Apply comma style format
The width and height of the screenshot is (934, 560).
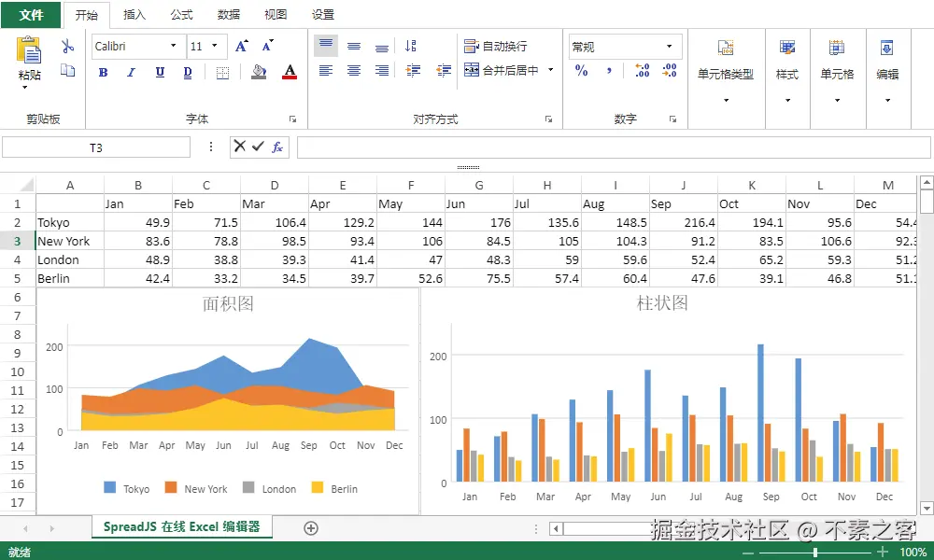[609, 71]
